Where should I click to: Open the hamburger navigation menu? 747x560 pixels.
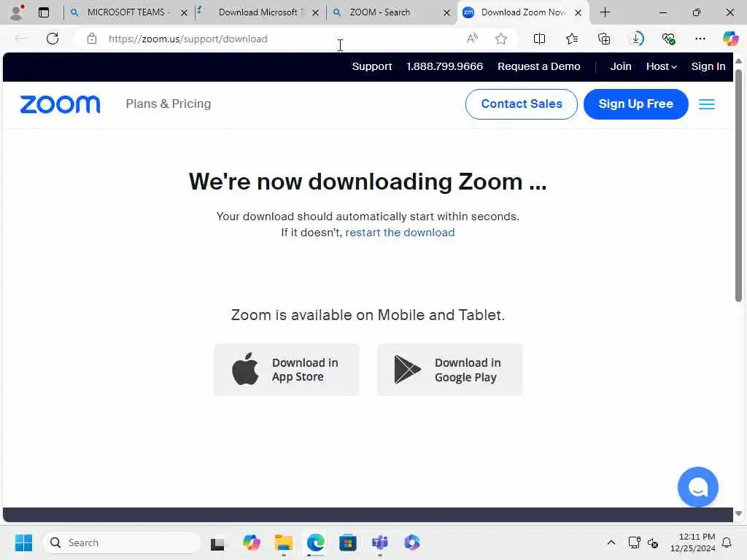tap(706, 104)
